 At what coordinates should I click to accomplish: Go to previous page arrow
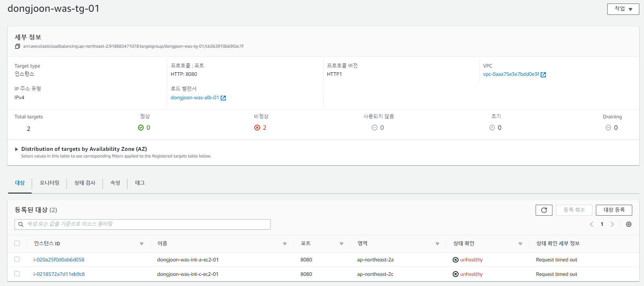click(592, 224)
